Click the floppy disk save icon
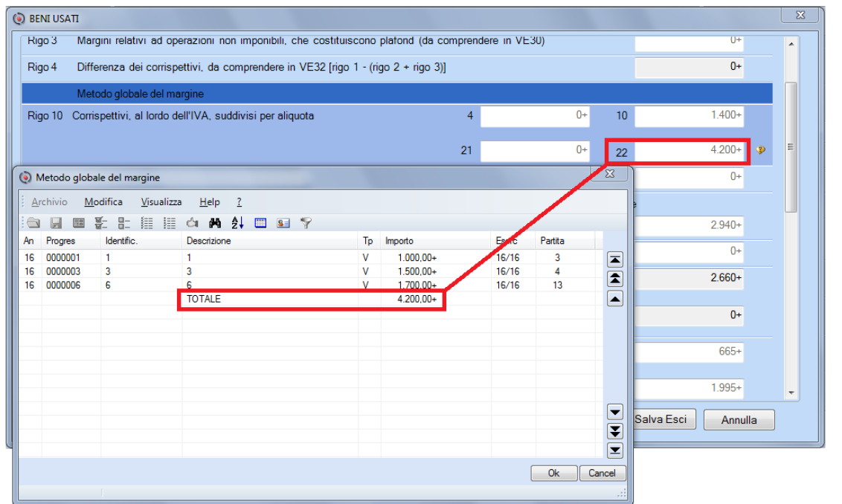The width and height of the screenshot is (842, 504). tap(56, 223)
